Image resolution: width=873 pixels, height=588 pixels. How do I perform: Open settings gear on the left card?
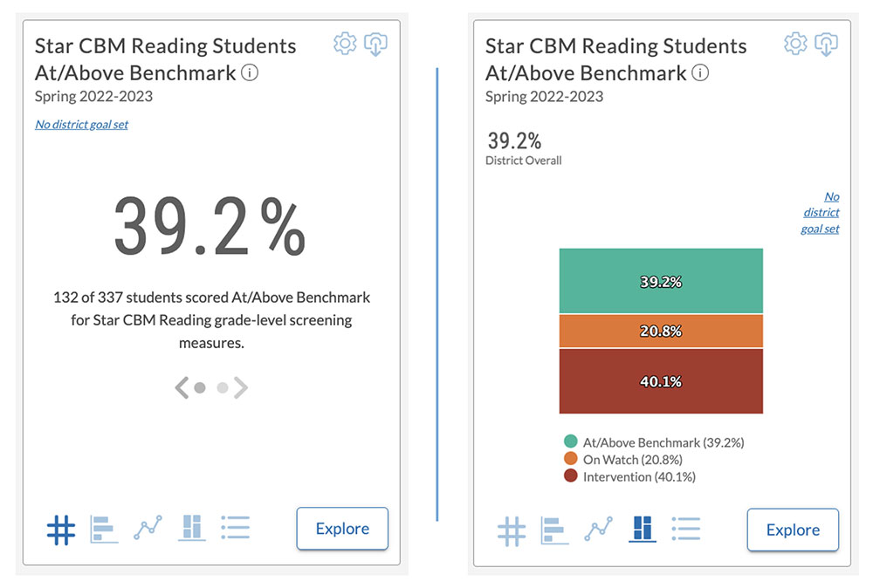pos(344,43)
